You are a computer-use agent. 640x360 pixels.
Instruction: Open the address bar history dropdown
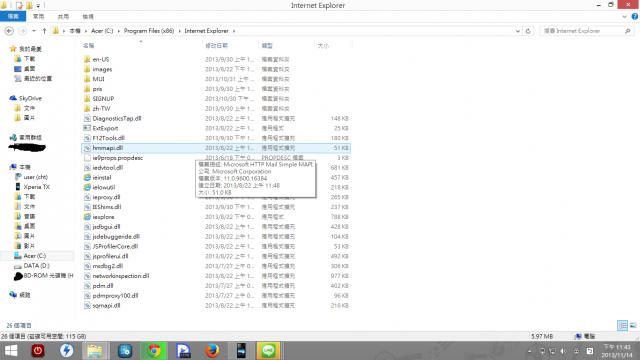point(518,31)
